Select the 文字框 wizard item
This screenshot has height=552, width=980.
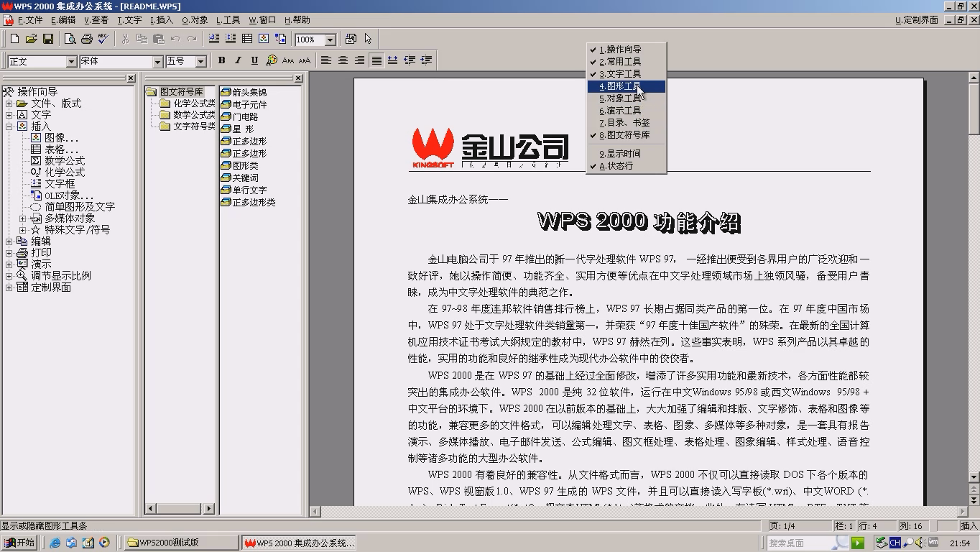pyautogui.click(x=60, y=184)
